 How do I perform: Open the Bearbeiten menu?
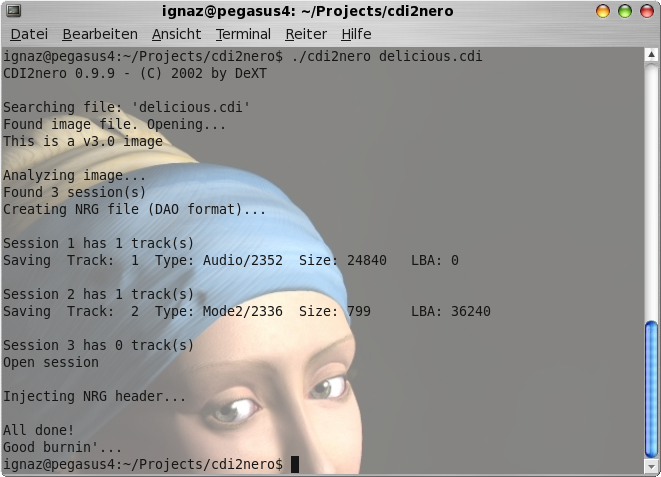point(100,34)
